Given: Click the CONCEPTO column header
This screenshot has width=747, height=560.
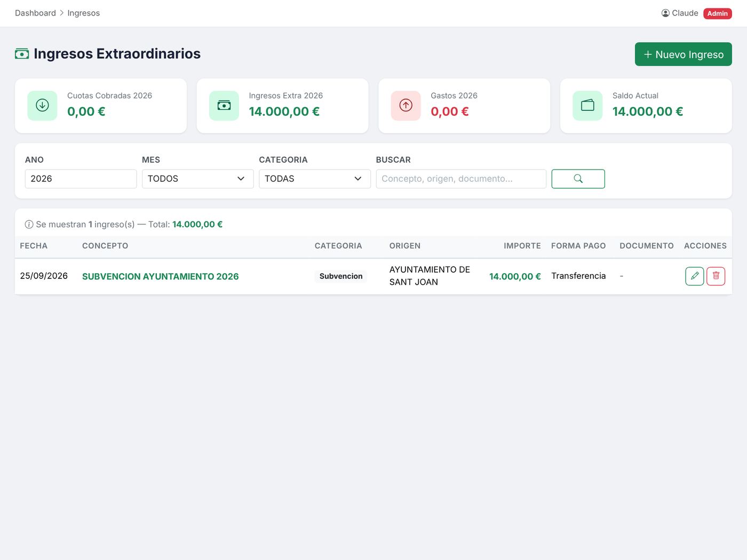Looking at the screenshot, I should pyautogui.click(x=105, y=246).
